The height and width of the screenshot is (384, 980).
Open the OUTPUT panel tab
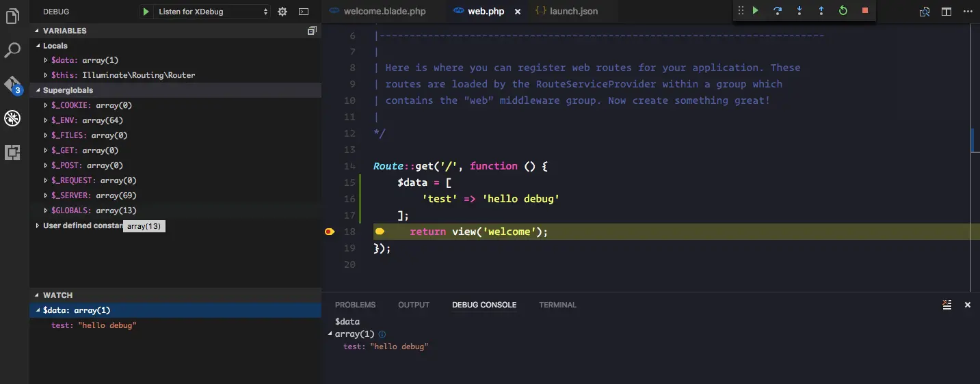coord(414,305)
